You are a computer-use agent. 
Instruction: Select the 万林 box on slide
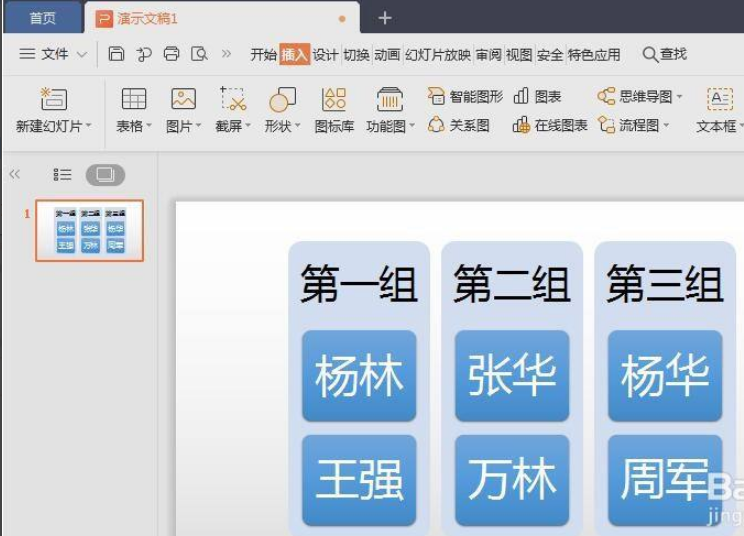pos(512,480)
